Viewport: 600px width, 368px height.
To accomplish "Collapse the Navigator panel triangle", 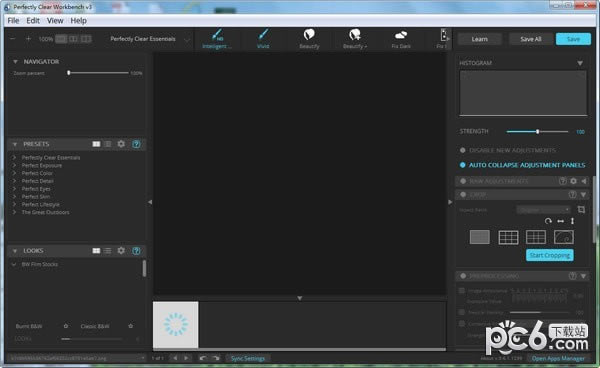I will click(x=15, y=62).
